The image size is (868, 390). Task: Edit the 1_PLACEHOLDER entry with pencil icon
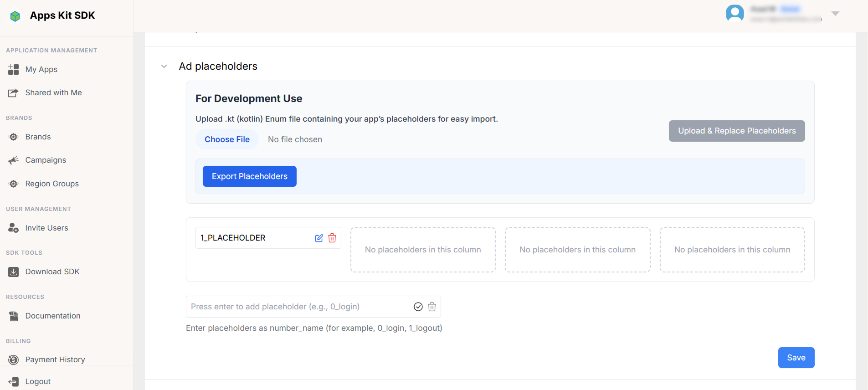coord(319,238)
